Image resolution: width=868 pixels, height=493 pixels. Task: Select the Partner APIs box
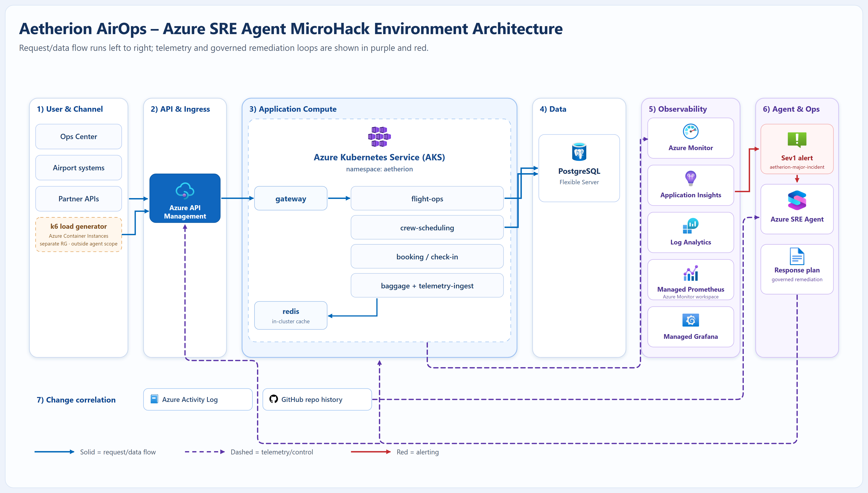(79, 199)
